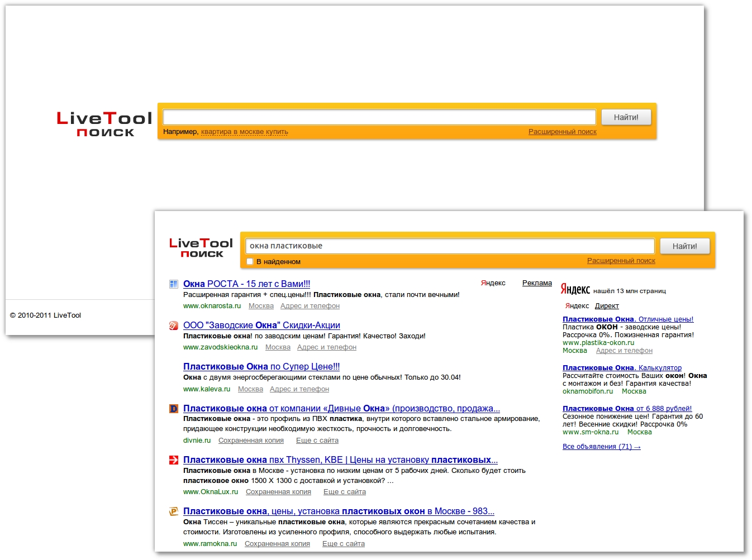This screenshot has width=752, height=560.
Task: Click the Найти! button on the home page
Action: coord(626,117)
